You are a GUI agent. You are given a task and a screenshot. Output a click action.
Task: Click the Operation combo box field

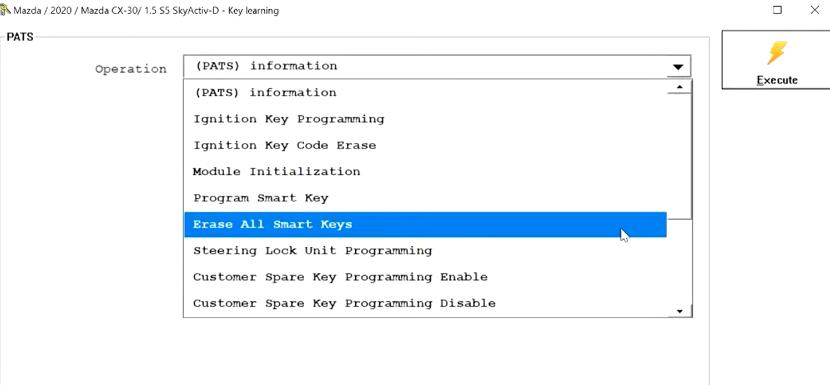tap(437, 67)
